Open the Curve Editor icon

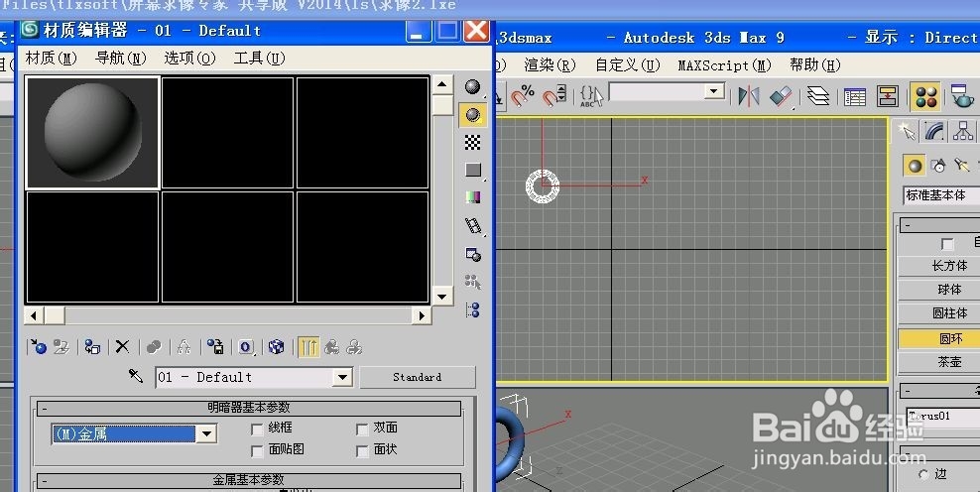pyautogui.click(x=855, y=95)
